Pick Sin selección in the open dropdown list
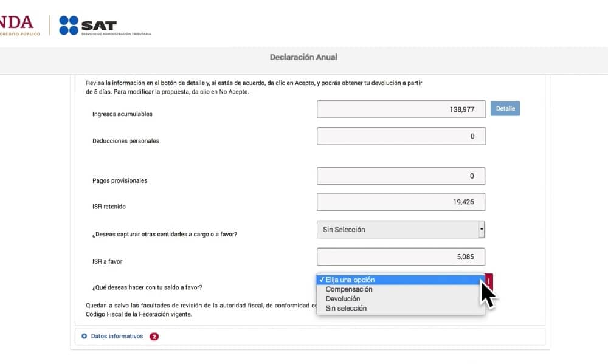This screenshot has height=364, width=608. pyautogui.click(x=346, y=308)
